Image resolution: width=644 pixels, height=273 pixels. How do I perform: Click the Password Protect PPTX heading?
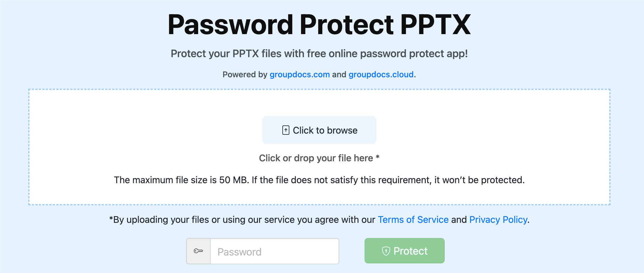[319, 25]
